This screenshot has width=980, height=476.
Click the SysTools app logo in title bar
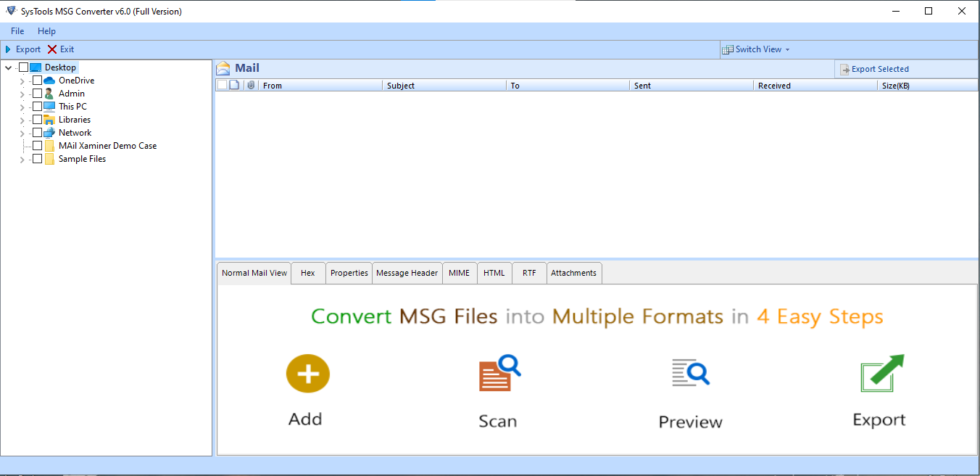10,11
